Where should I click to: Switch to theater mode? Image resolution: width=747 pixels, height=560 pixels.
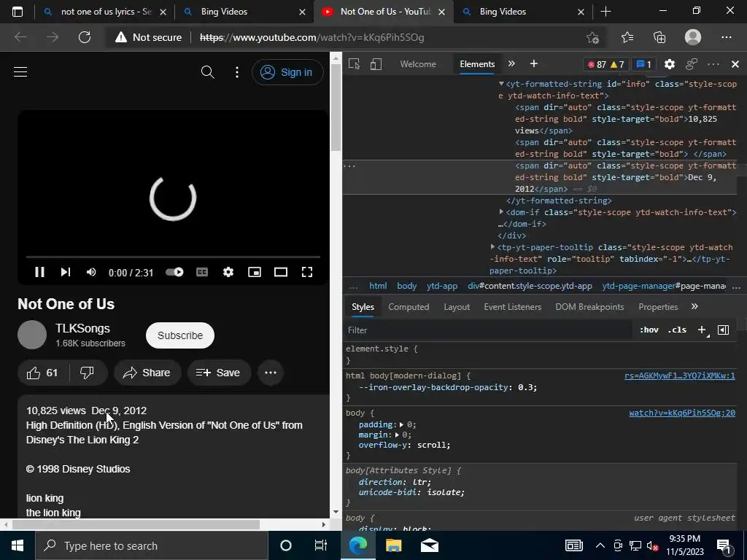pos(281,272)
